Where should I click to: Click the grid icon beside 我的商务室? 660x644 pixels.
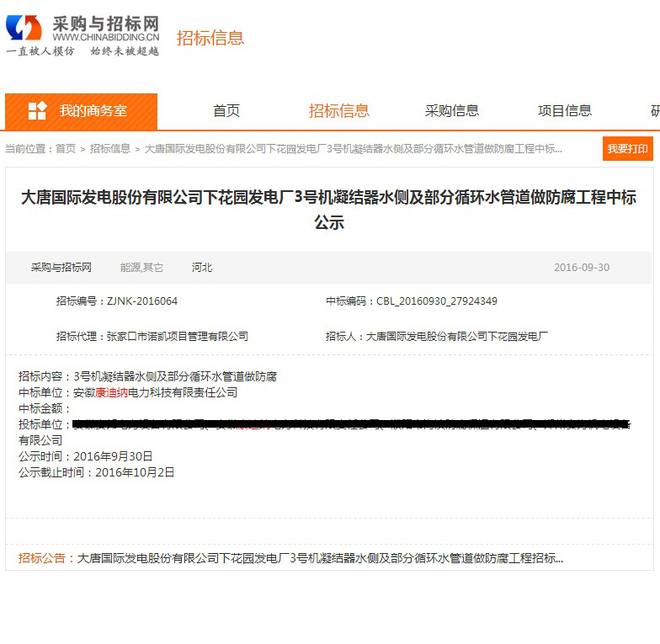pos(37,111)
